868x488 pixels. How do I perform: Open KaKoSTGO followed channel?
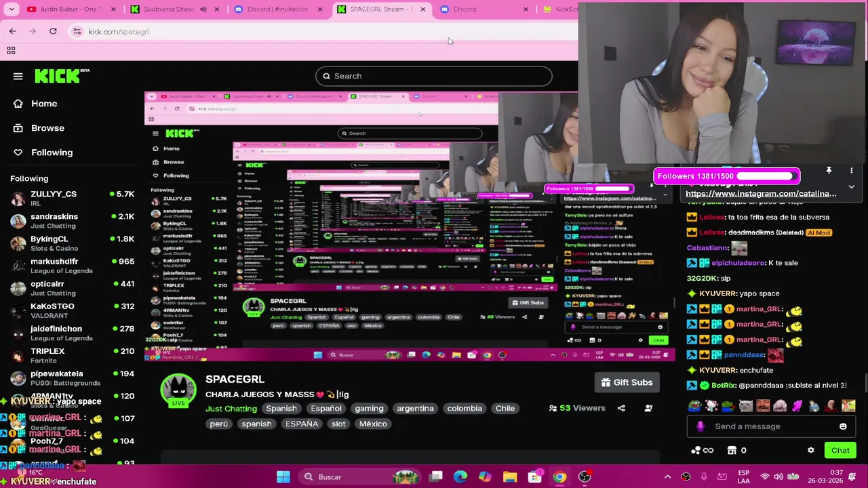click(71, 310)
